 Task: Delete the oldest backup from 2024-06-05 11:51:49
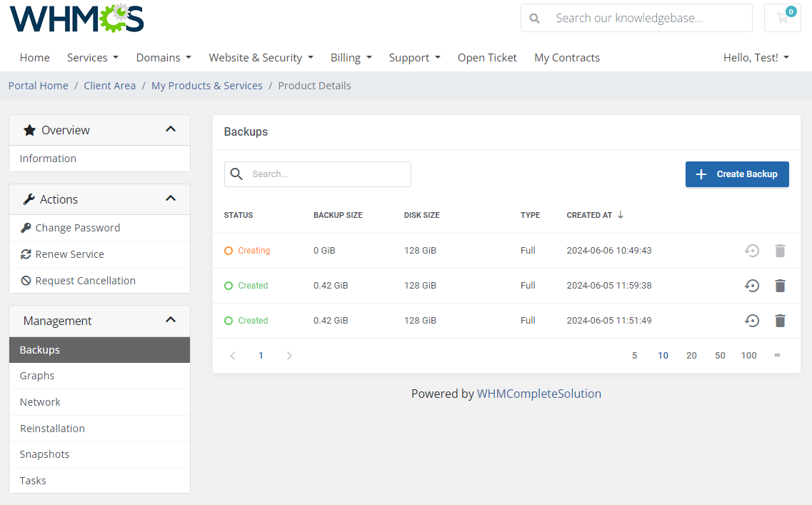pos(780,320)
